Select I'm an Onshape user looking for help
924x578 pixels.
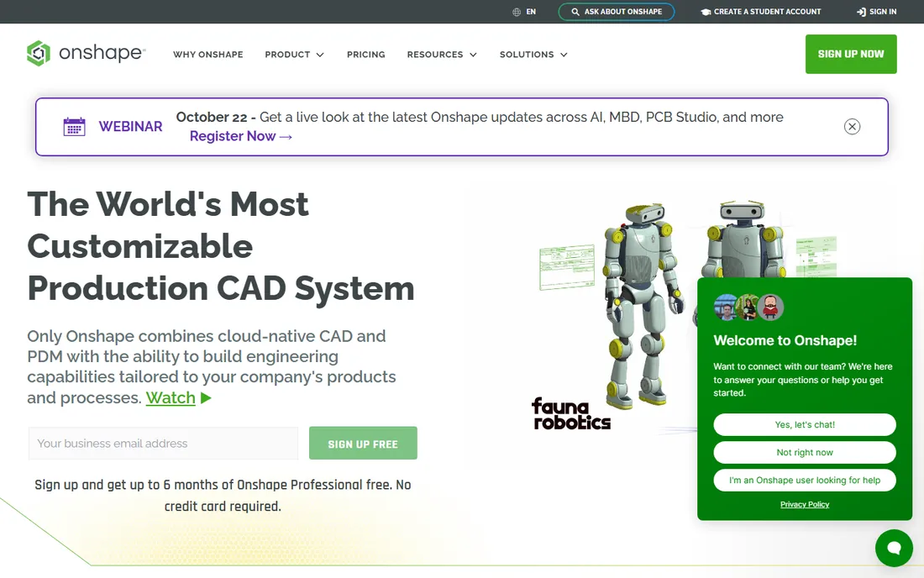pyautogui.click(x=805, y=481)
